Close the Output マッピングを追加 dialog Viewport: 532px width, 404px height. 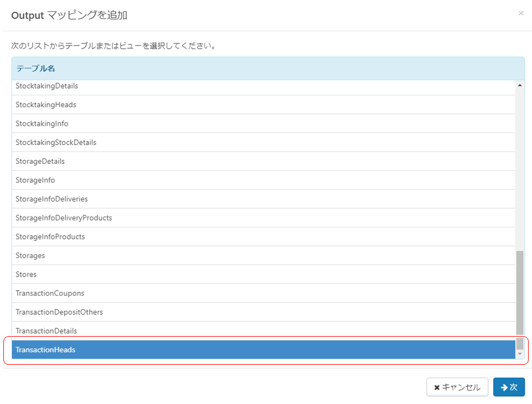click(x=521, y=13)
